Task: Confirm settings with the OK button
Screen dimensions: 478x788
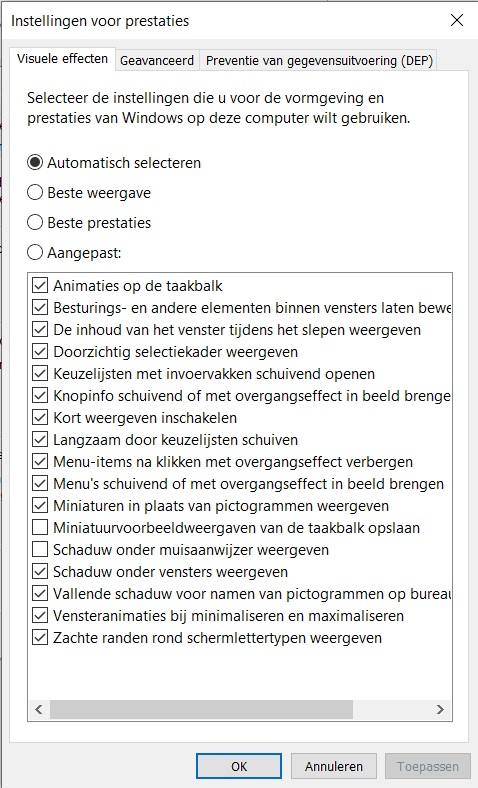Action: (x=239, y=766)
